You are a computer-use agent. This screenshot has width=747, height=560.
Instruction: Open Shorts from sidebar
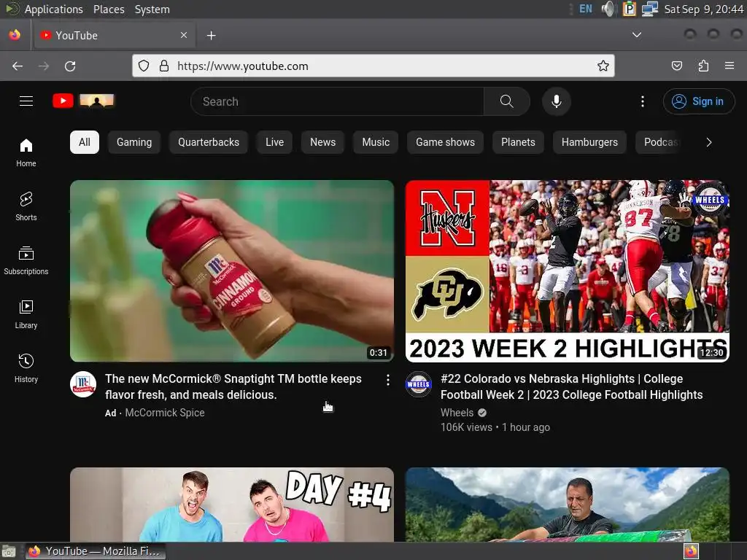click(26, 206)
